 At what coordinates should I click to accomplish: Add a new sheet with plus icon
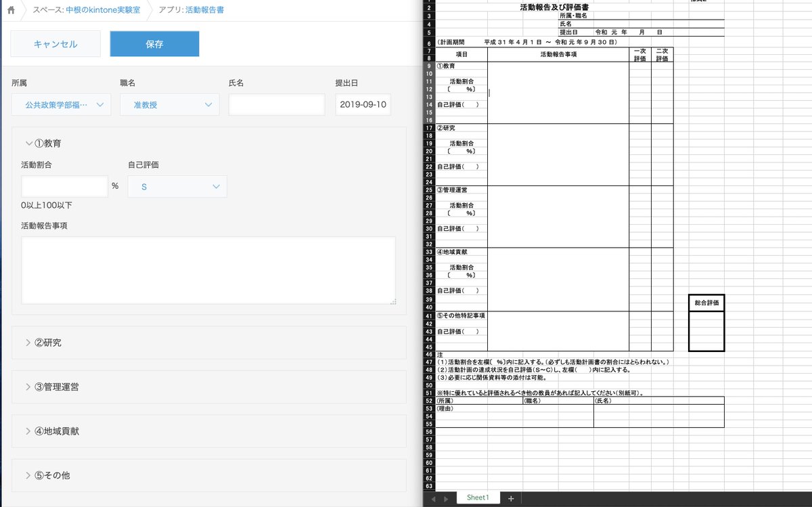tap(511, 498)
